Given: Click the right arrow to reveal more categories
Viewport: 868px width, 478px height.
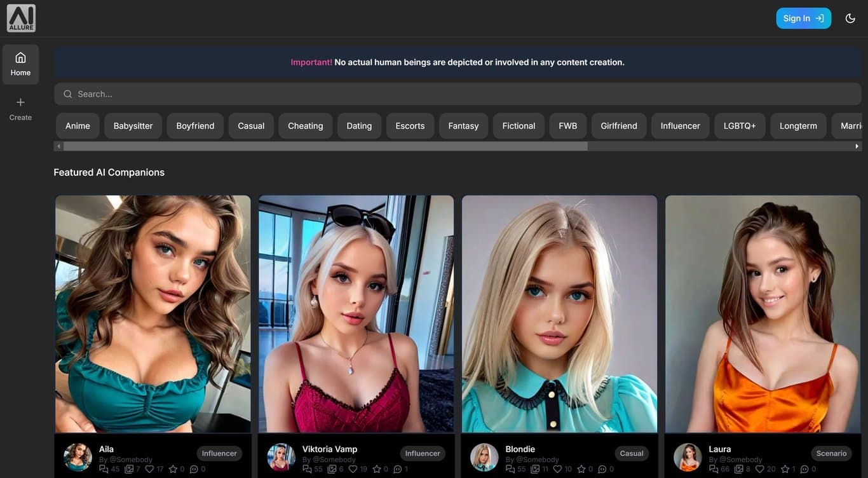Looking at the screenshot, I should coord(857,145).
